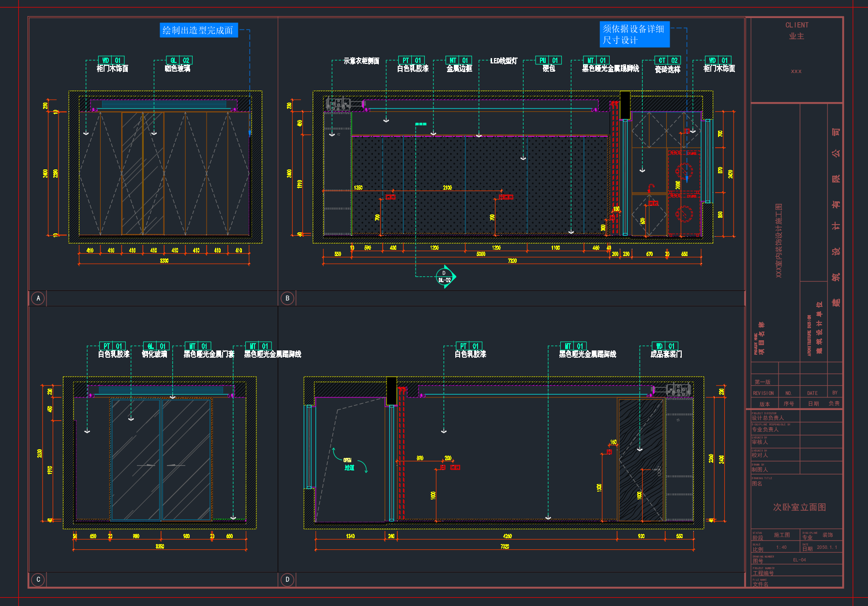The height and width of the screenshot is (606, 868).
Task: Select the 3300 overall dimension in elevation A
Action: (165, 261)
